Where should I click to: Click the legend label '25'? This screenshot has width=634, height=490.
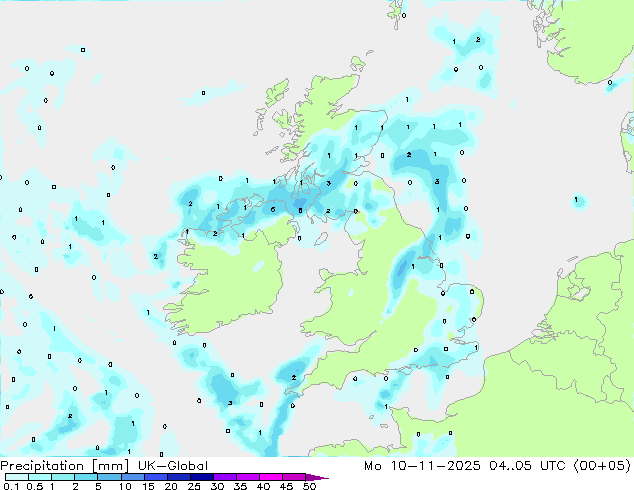[x=194, y=486]
